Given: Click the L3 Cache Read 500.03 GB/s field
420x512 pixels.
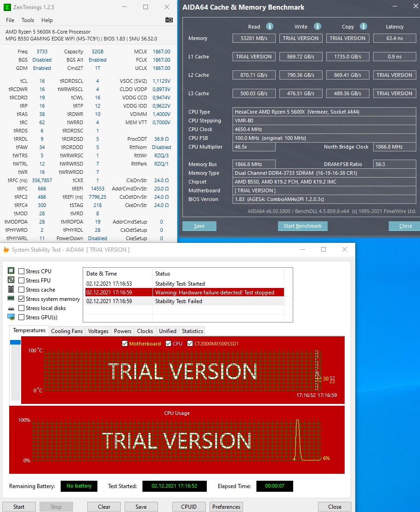Looking at the screenshot, I should (254, 93).
